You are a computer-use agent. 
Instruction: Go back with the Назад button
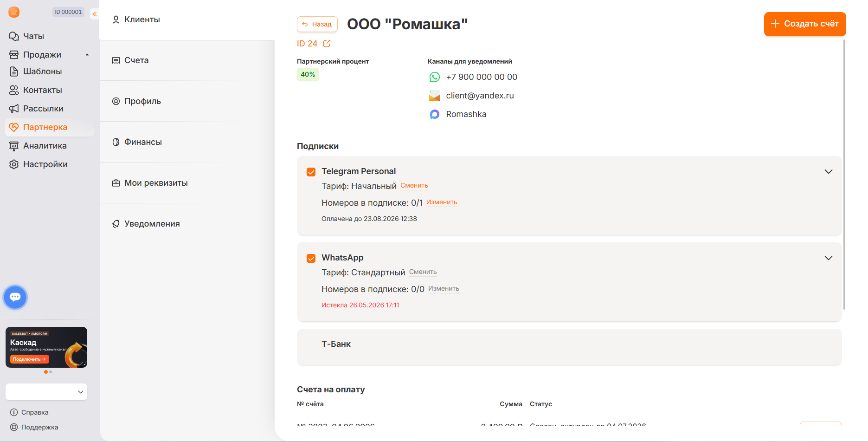(x=317, y=24)
